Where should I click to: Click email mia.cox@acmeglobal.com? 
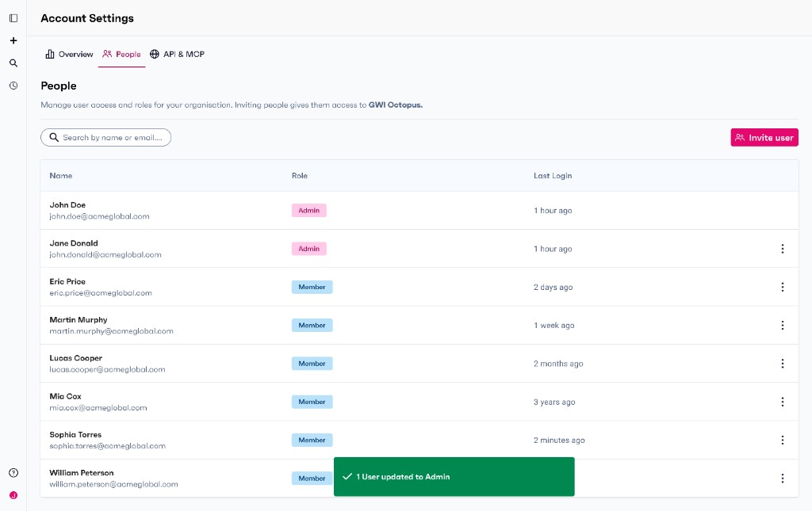[98, 408]
